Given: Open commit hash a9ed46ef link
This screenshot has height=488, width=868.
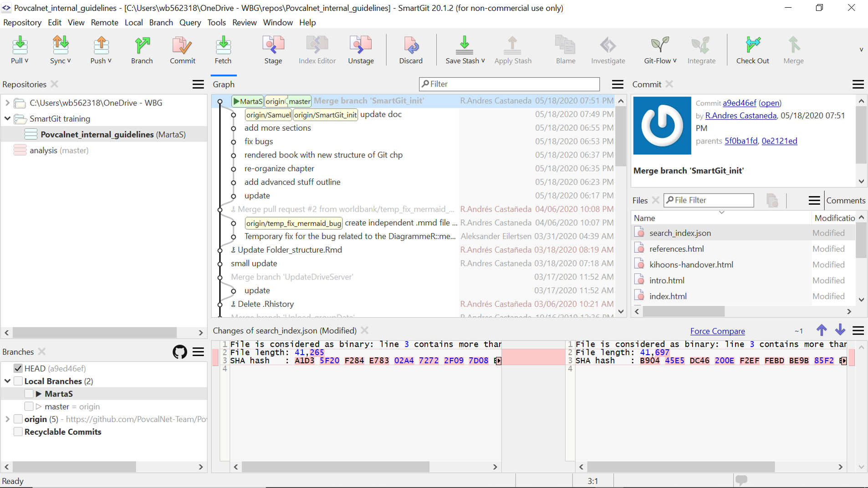Looking at the screenshot, I should pyautogui.click(x=739, y=103).
